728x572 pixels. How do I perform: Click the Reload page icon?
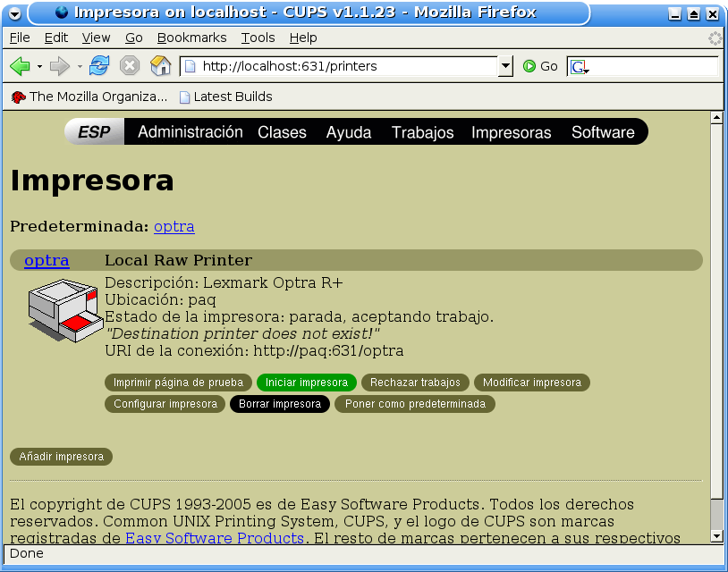pos(99,66)
